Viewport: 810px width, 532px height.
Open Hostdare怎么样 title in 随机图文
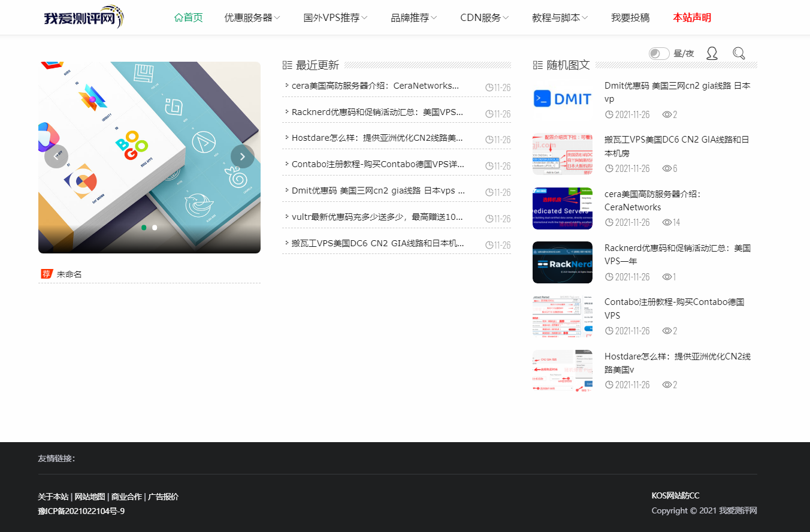tap(678, 363)
